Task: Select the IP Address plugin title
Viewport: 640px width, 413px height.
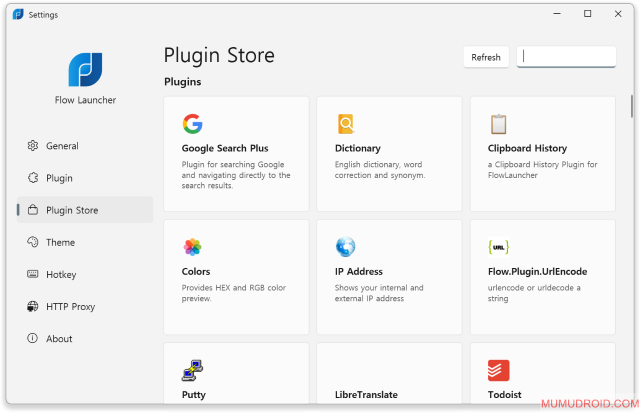Action: click(x=359, y=271)
